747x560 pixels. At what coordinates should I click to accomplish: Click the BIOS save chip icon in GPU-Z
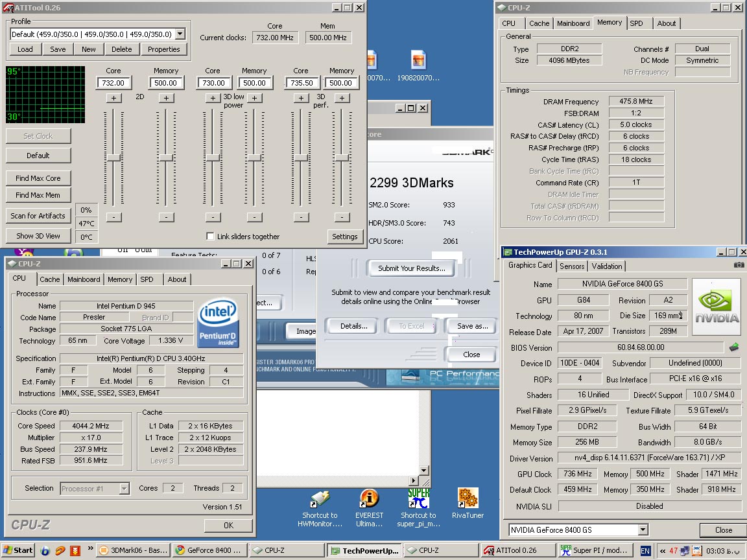pyautogui.click(x=734, y=347)
